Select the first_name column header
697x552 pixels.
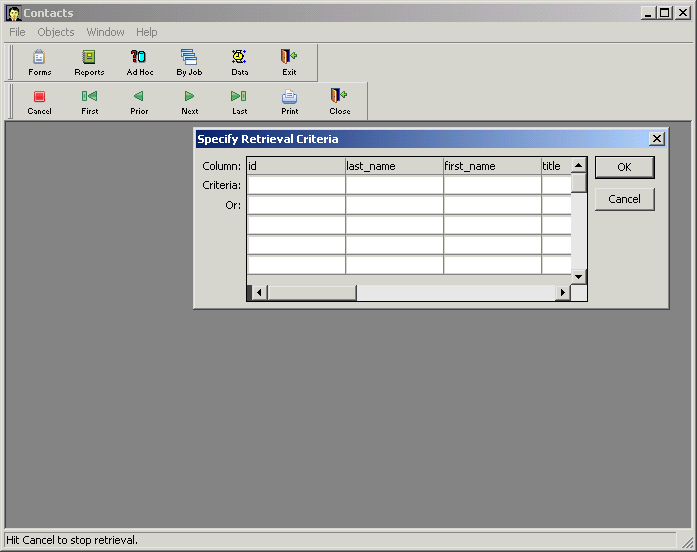(x=493, y=166)
